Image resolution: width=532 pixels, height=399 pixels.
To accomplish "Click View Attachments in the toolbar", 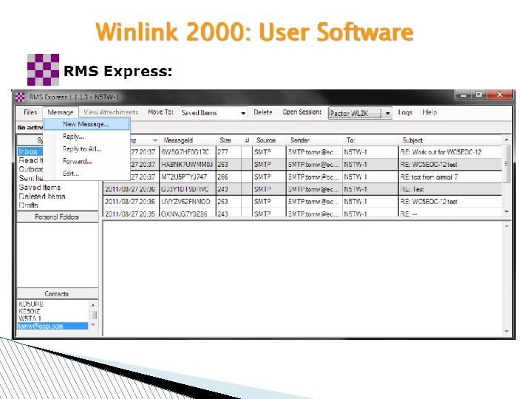I will (x=111, y=112).
